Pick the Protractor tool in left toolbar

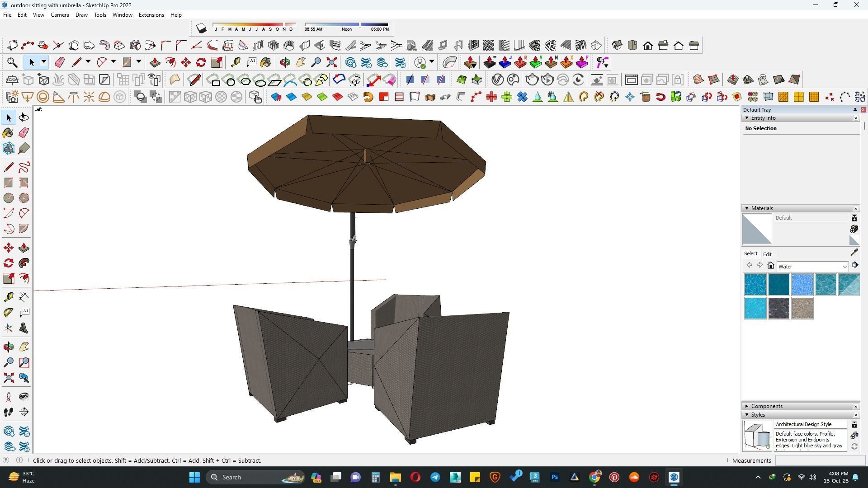(8, 313)
